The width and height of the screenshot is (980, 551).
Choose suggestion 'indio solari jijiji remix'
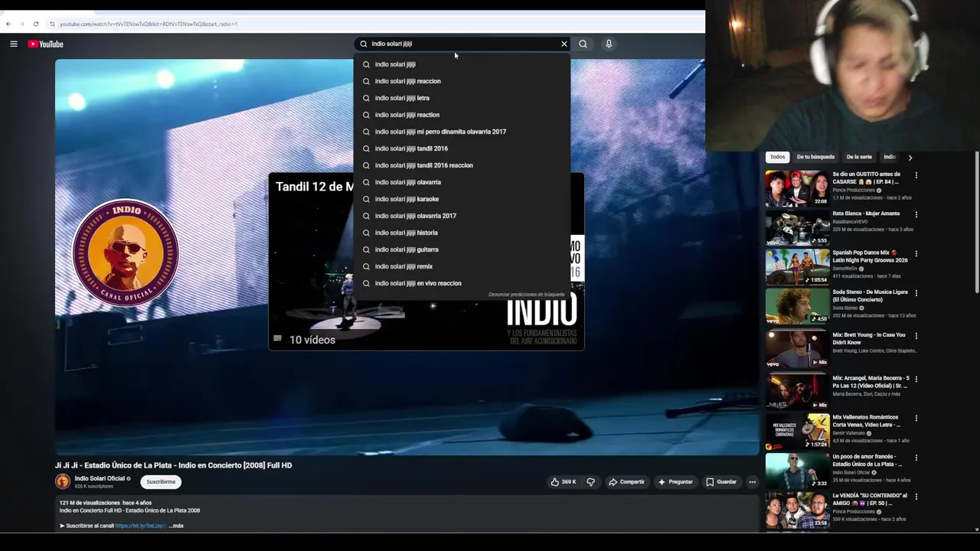pos(462,266)
